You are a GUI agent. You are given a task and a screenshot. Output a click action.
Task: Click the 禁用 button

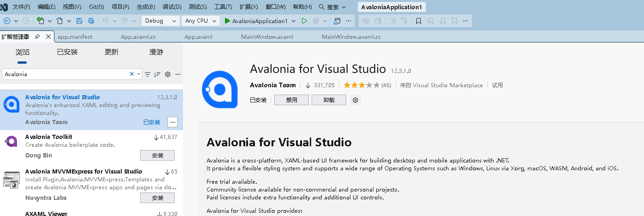pyautogui.click(x=291, y=100)
